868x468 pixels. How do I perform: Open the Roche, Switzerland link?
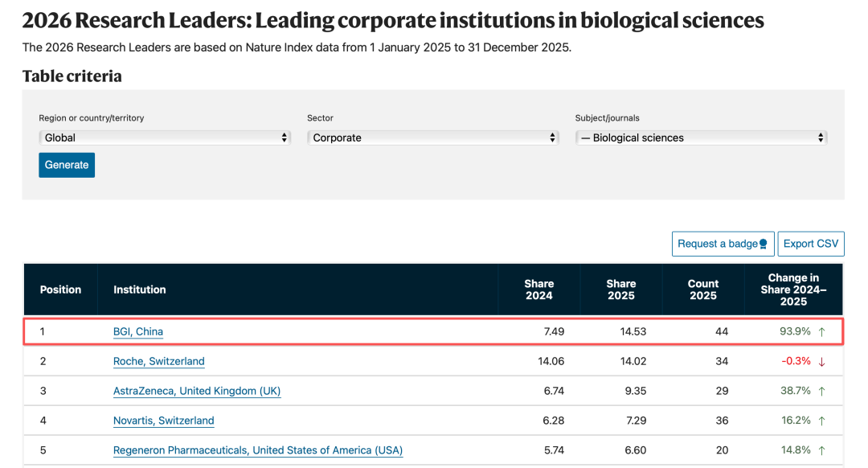coord(159,362)
